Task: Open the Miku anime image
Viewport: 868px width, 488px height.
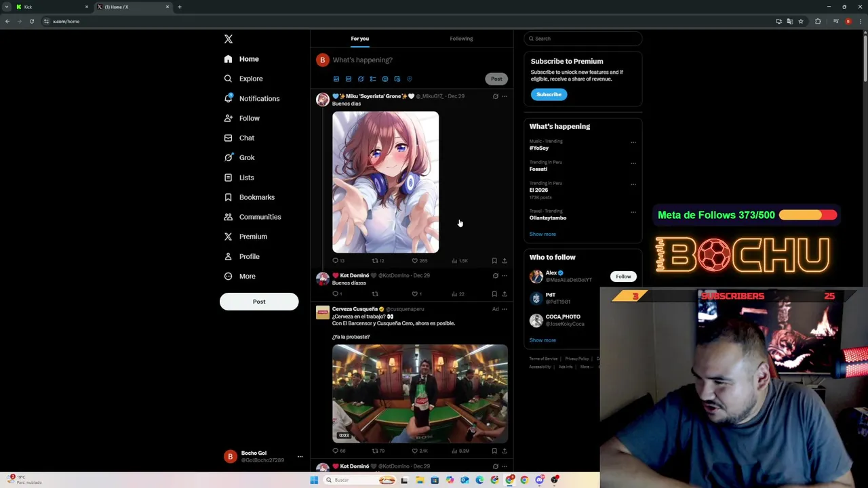Action: click(385, 182)
